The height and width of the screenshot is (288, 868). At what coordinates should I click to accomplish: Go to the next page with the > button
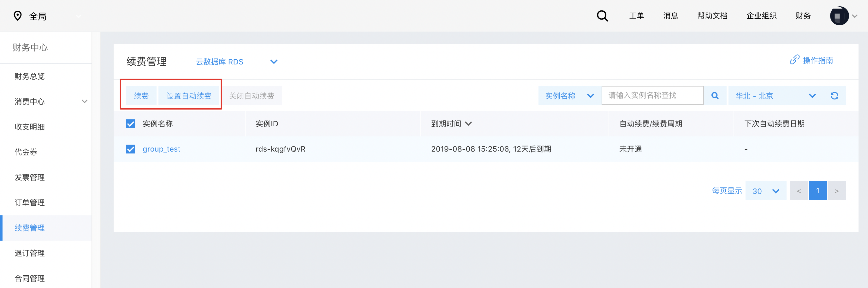[x=836, y=191]
